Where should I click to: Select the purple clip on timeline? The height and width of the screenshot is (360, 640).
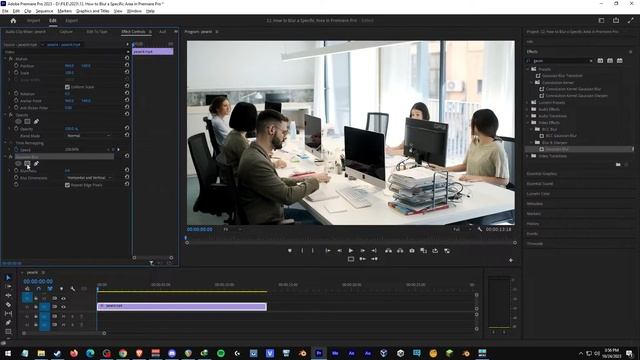click(x=182, y=306)
